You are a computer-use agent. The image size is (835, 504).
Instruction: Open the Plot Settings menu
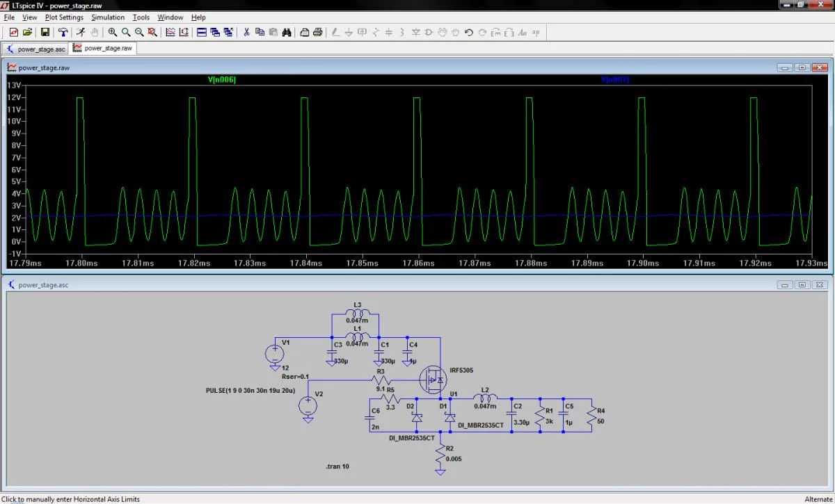[x=64, y=17]
